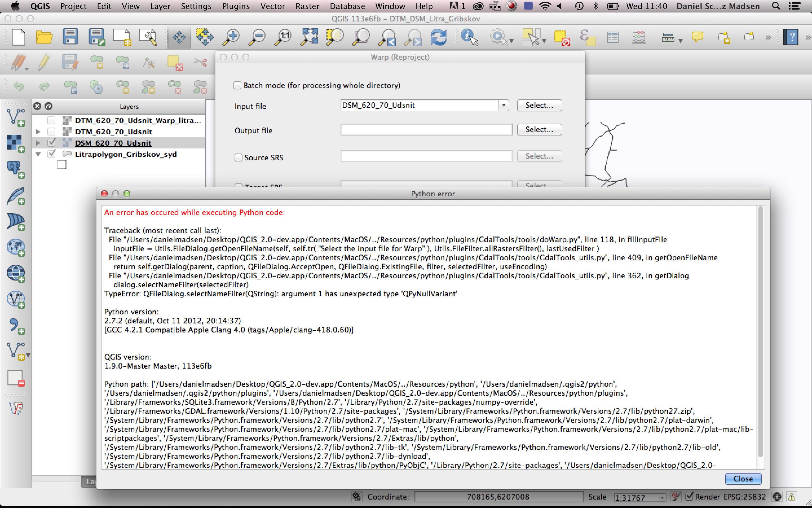Click Save Project As icon
Image resolution: width=812 pixels, height=508 pixels.
click(x=97, y=37)
